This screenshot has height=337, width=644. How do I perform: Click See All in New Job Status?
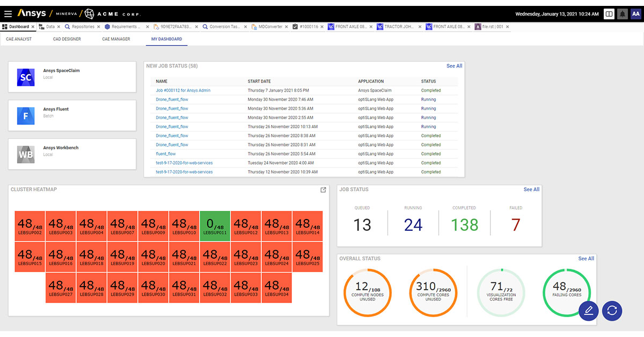pyautogui.click(x=454, y=66)
